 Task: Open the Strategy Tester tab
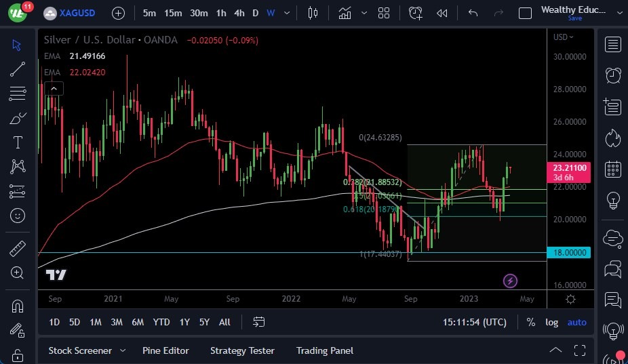[x=242, y=350]
